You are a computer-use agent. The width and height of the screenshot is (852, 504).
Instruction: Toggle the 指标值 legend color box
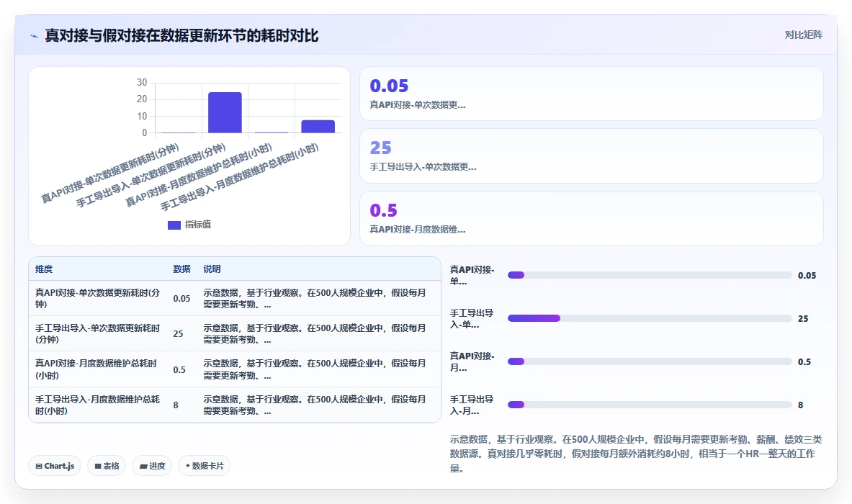[174, 225]
